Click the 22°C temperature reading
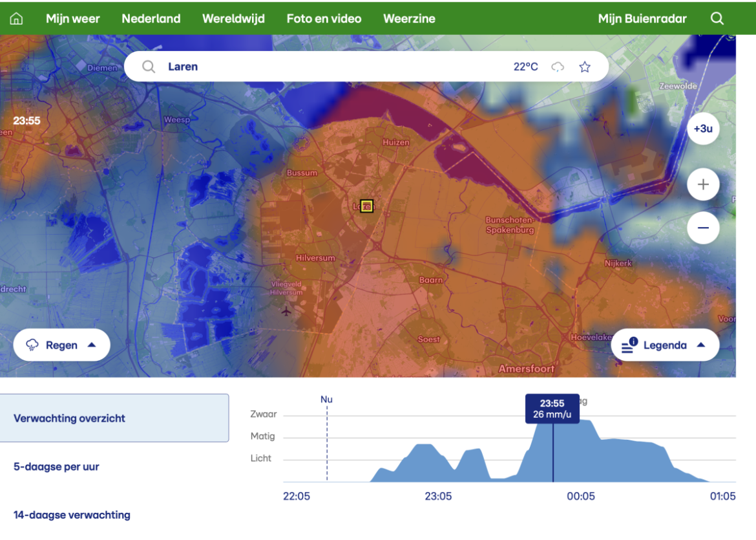756x540 pixels. click(x=525, y=67)
